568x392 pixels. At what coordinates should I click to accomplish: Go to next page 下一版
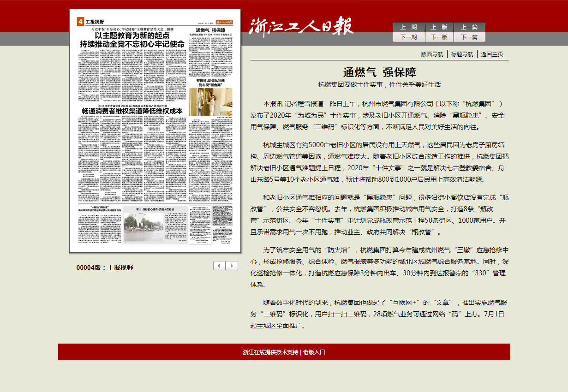point(439,37)
